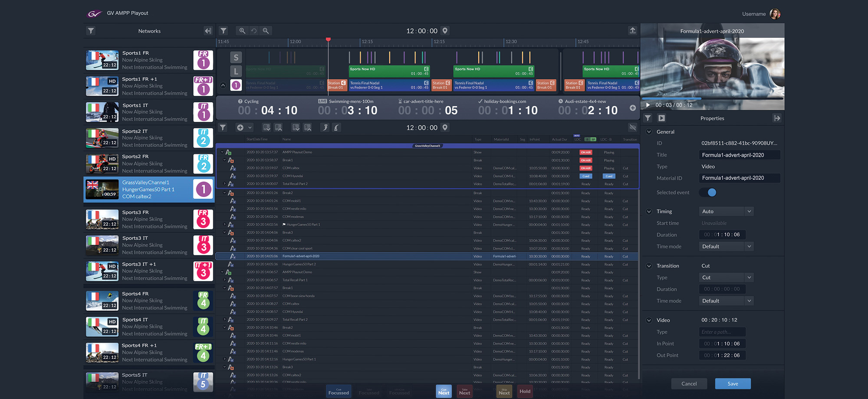Click the upload icon above timeline
The width and height of the screenshot is (868, 399).
point(632,30)
